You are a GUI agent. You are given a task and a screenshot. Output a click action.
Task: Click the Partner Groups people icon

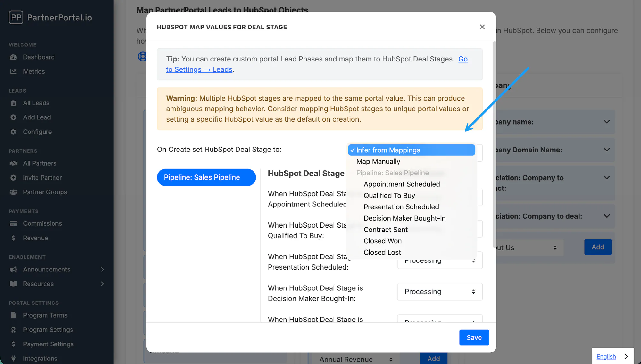[13, 192]
